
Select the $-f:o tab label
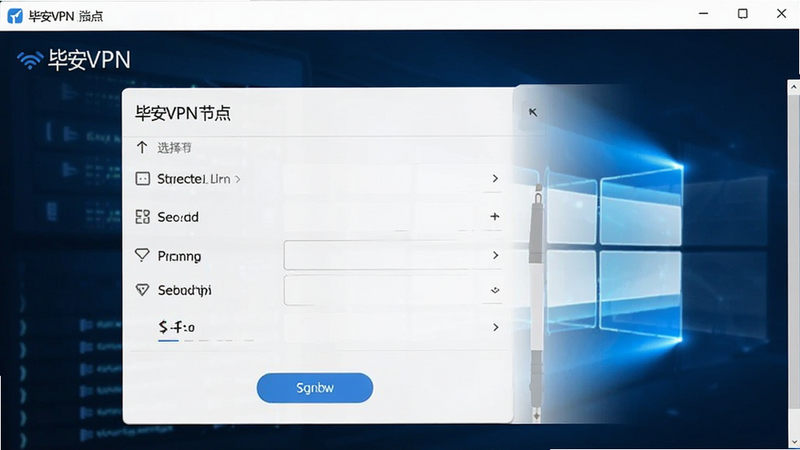[x=177, y=327]
